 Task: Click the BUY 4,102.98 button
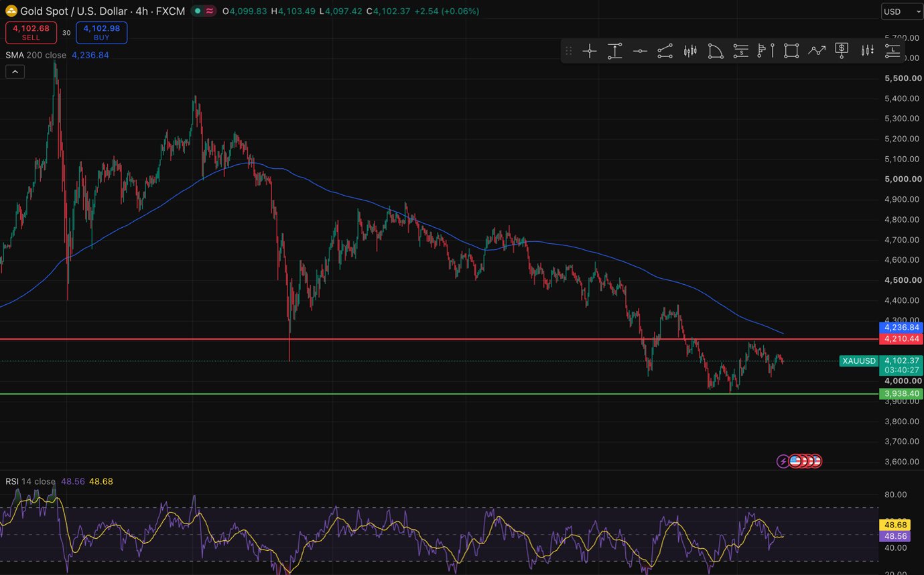(101, 32)
